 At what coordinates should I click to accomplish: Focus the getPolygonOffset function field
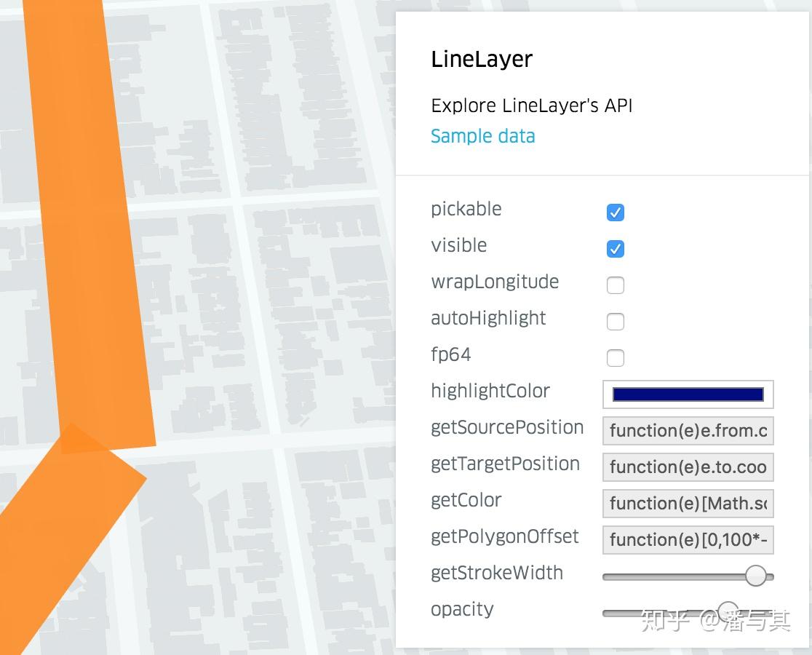click(688, 540)
